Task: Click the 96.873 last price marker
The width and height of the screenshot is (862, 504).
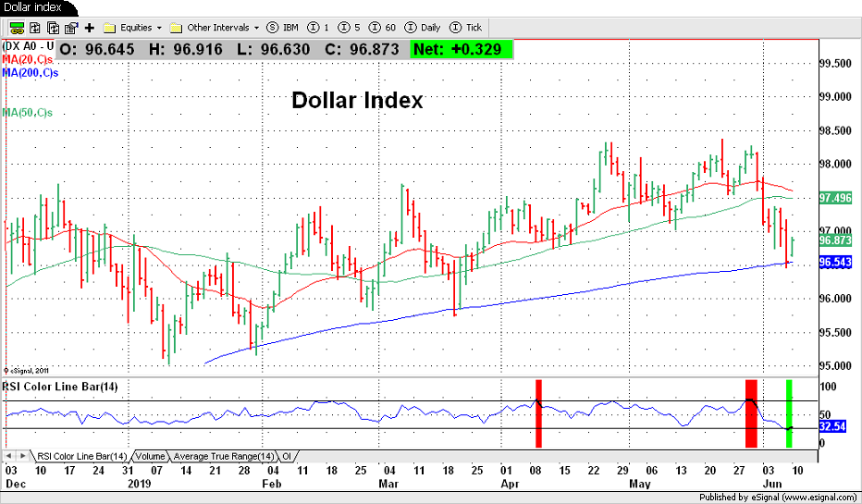Action: click(x=835, y=240)
